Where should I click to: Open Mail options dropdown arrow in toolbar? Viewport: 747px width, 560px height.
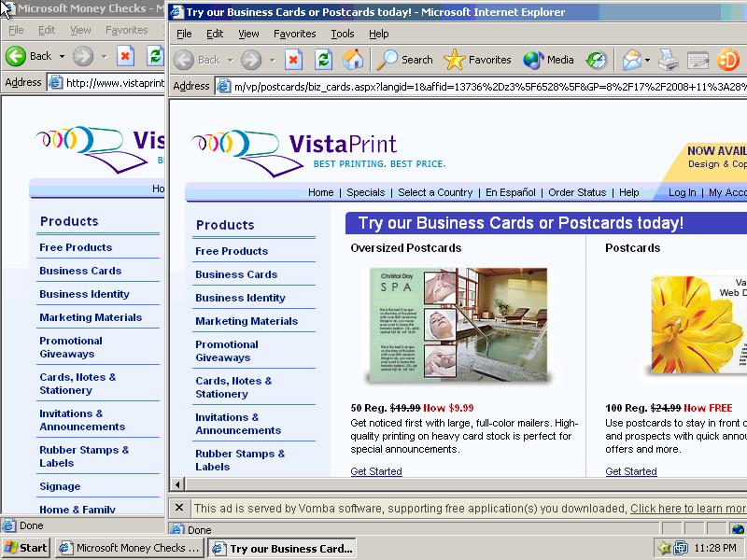coord(647,61)
